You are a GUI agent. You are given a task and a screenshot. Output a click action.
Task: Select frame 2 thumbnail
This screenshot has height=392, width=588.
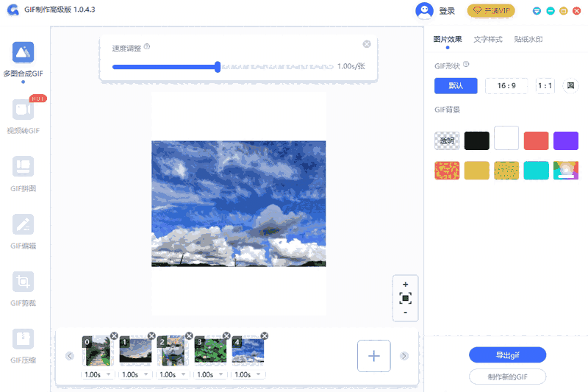click(173, 351)
